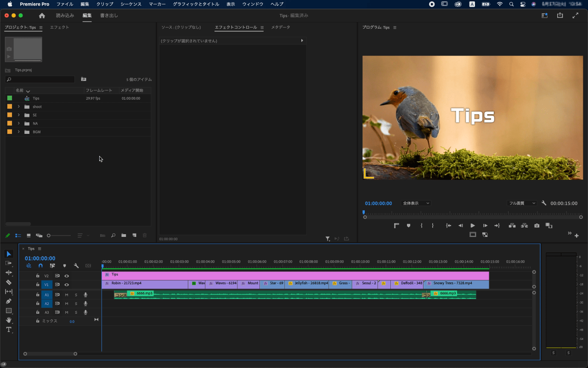588x368 pixels.
Task: Activate the Ripple Edit tool
Action: [9, 273]
